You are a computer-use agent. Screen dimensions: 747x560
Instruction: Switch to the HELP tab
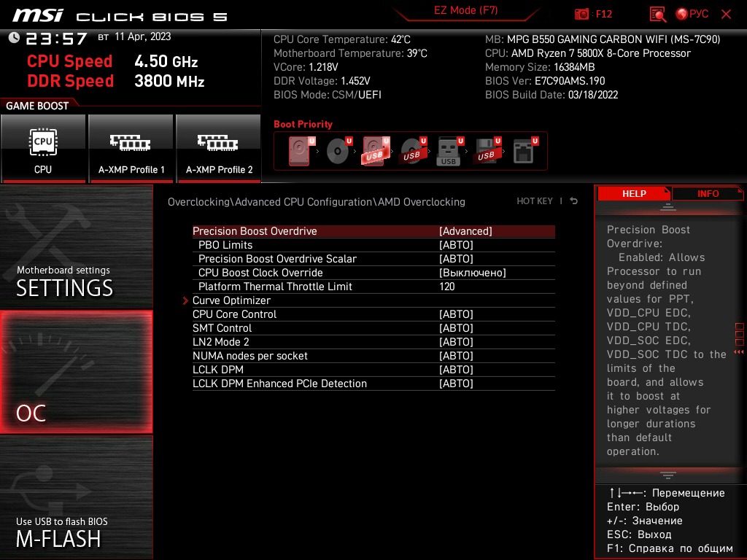[634, 194]
